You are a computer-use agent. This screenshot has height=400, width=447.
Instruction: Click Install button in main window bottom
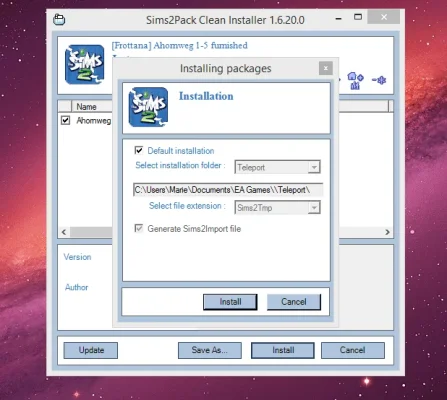click(283, 350)
